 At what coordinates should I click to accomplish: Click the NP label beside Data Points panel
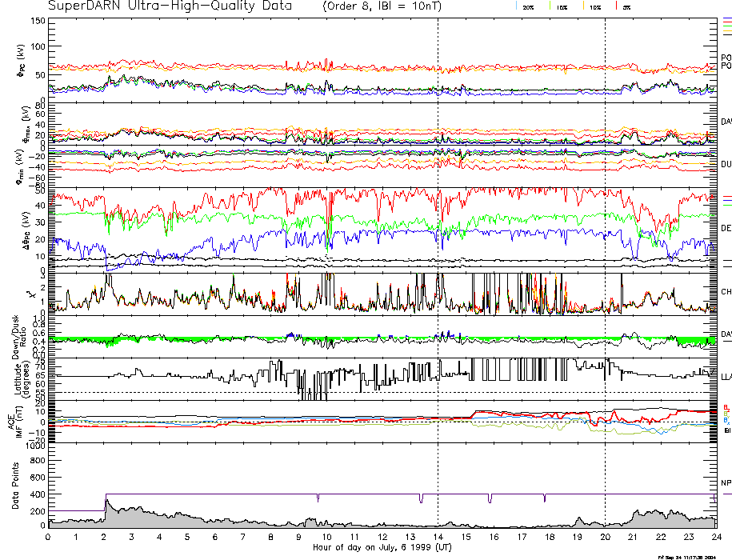(x=726, y=483)
